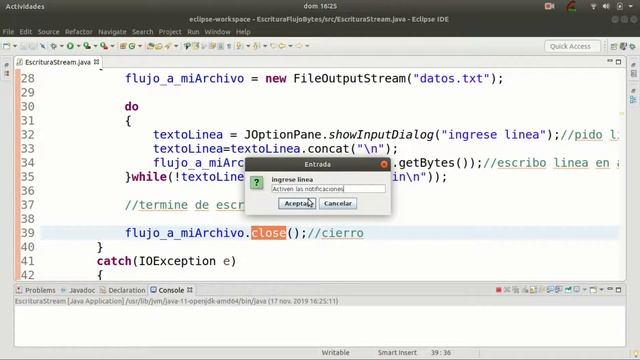640x360 pixels.
Task: Click the New Java Package icon
Action: pos(122,46)
